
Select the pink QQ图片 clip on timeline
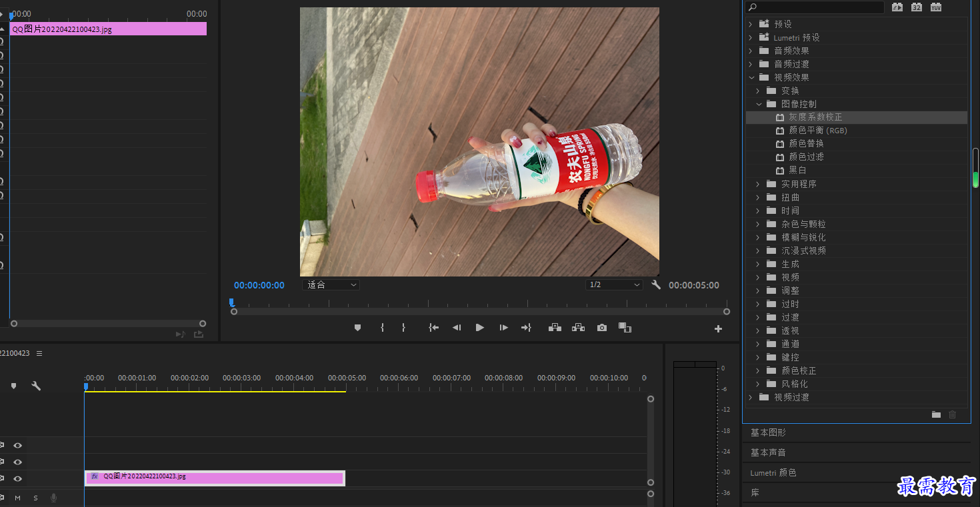[215, 478]
